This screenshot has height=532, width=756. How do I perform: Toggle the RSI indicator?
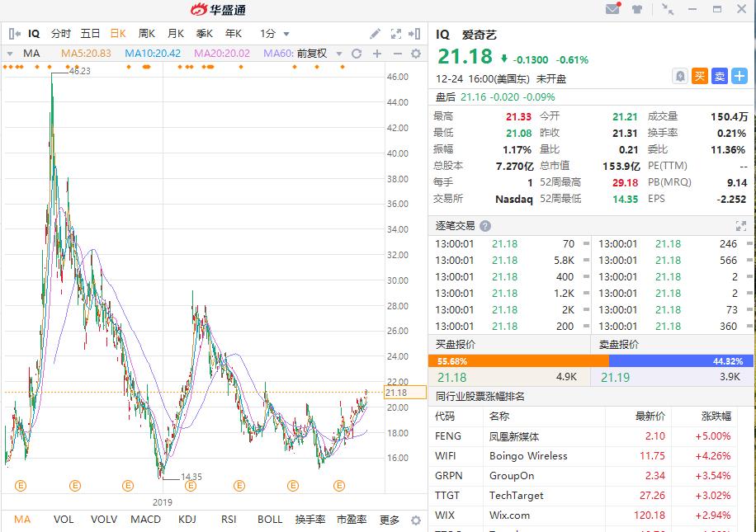[229, 520]
